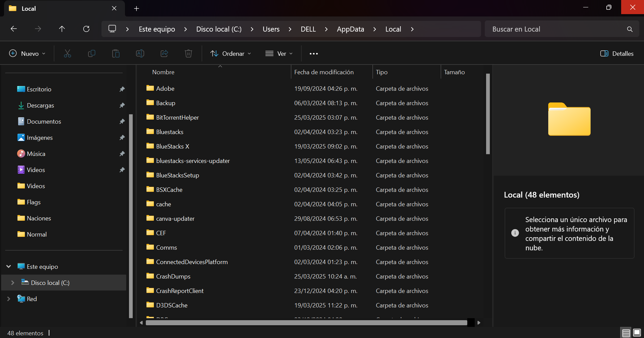The width and height of the screenshot is (644, 338).
Task: Add a new tab with plus button
Action: [136, 8]
